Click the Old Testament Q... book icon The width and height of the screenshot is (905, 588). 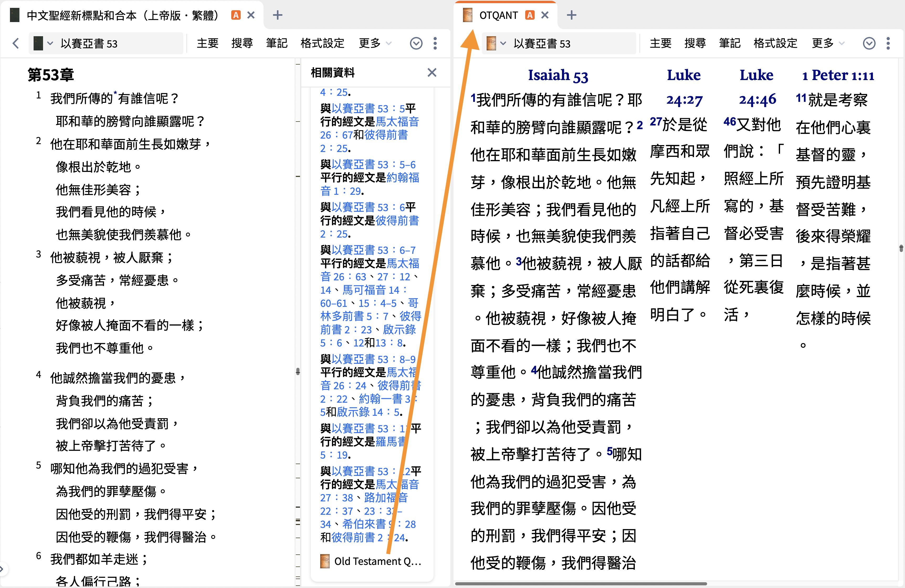pyautogui.click(x=325, y=561)
